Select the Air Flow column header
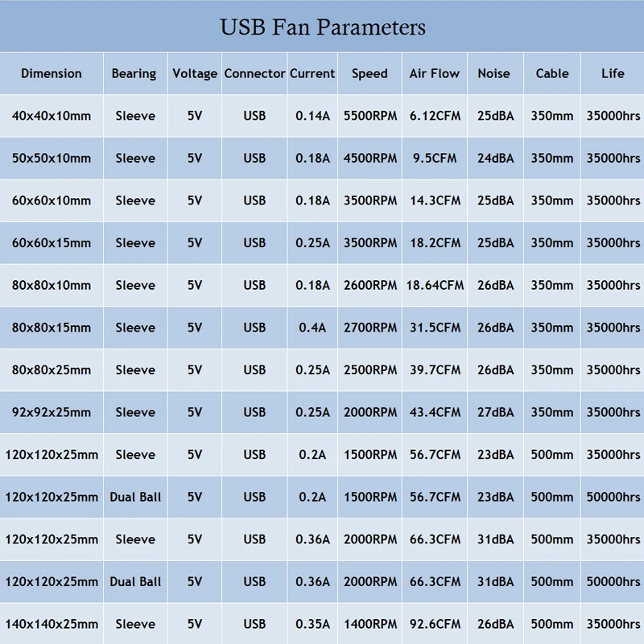 (435, 73)
